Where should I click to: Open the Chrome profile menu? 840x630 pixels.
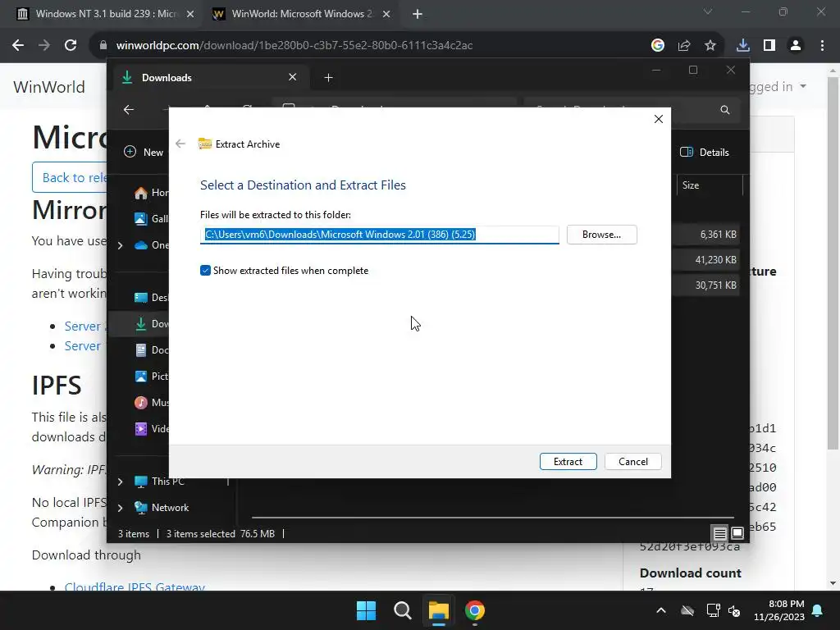[x=796, y=46]
